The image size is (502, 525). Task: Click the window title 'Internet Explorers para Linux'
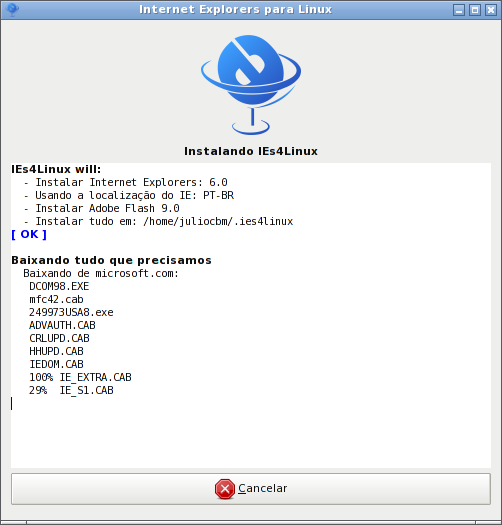(x=235, y=9)
